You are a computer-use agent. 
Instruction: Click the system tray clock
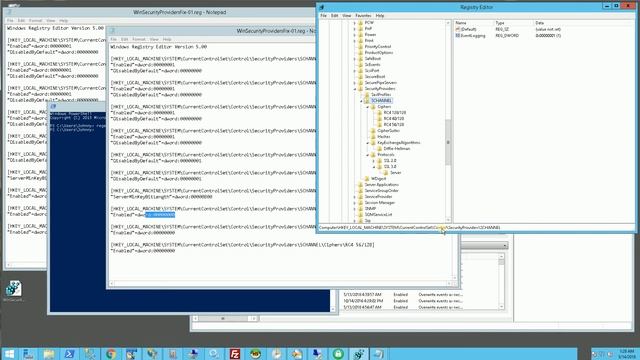[626, 354]
